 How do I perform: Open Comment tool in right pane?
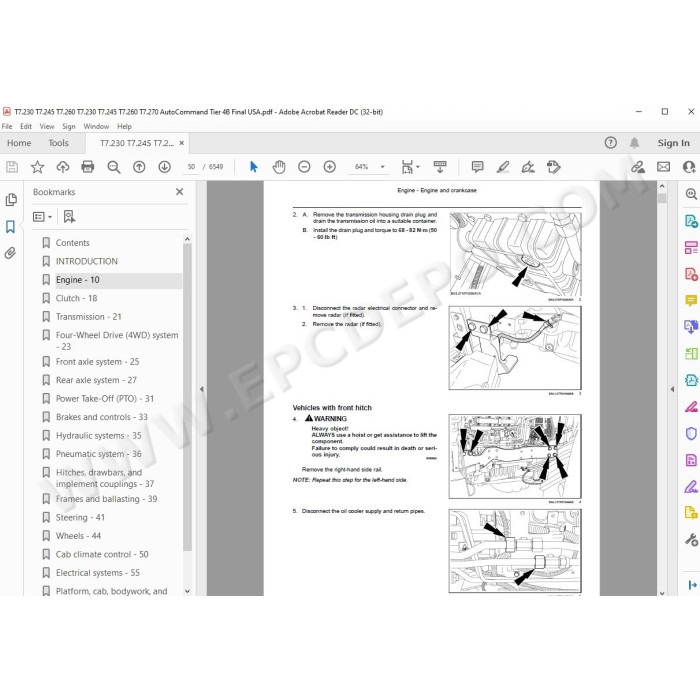tap(691, 300)
